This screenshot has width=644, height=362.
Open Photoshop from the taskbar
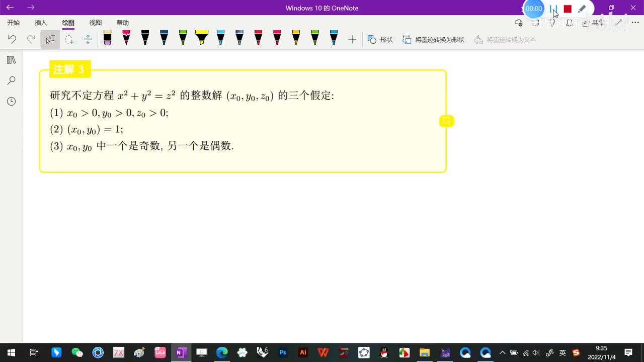pyautogui.click(x=283, y=352)
